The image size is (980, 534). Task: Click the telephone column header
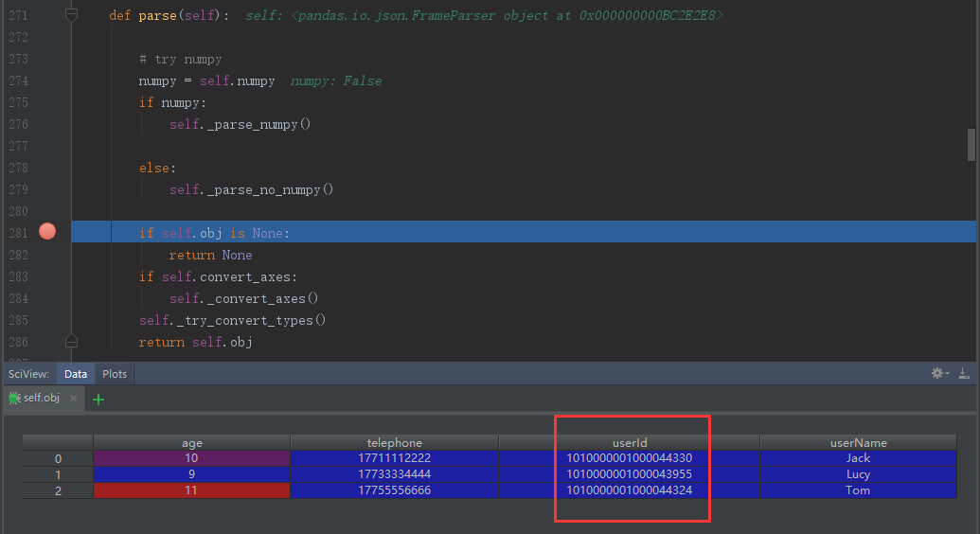394,442
